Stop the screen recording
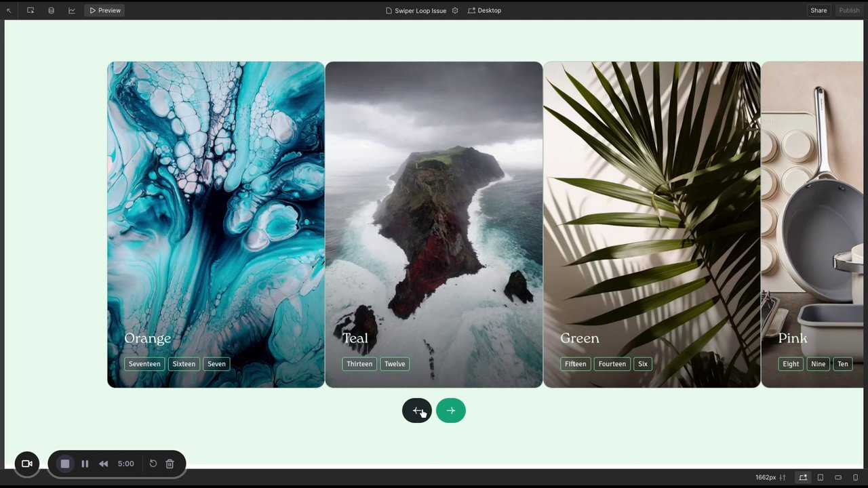868x488 pixels. [x=65, y=464]
